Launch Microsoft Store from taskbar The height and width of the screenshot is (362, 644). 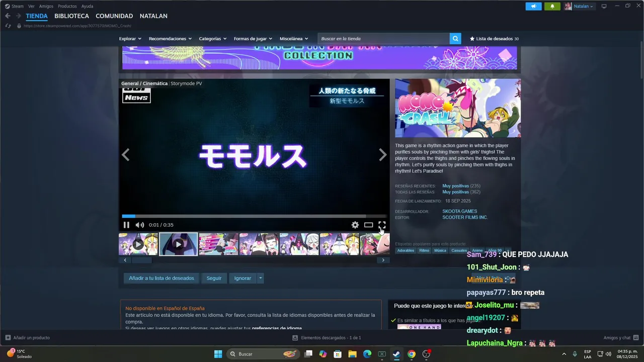[x=338, y=354]
